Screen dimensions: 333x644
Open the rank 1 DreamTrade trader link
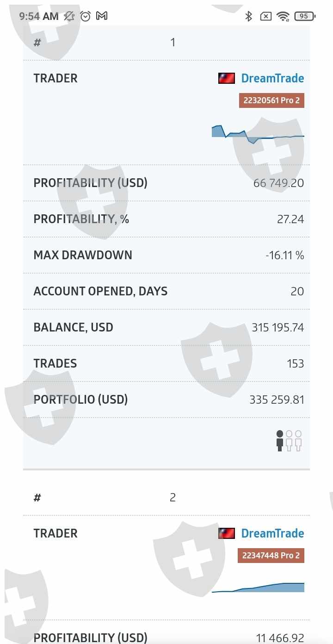point(272,78)
